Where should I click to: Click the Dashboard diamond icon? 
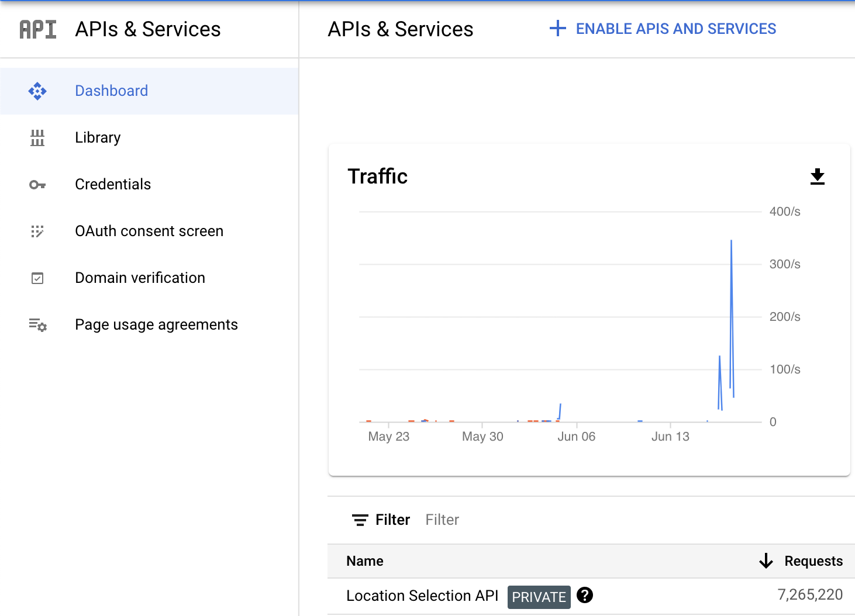coord(37,91)
